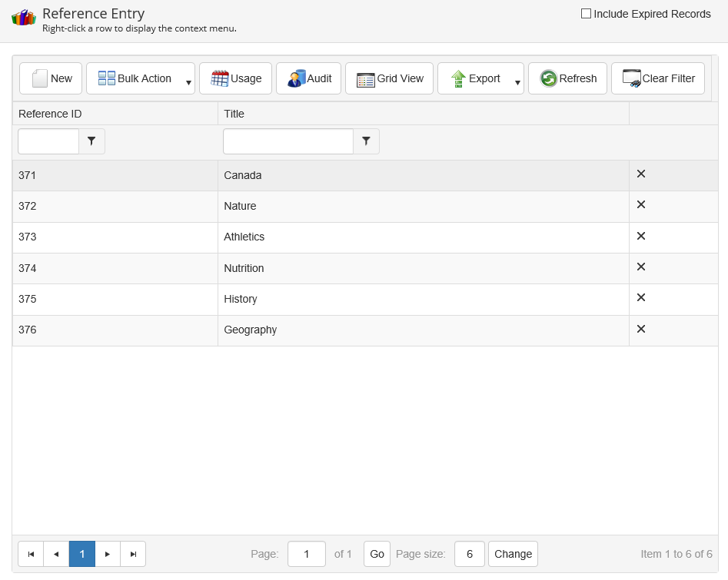Select the Nutrition row
728x580 pixels.
[244, 268]
